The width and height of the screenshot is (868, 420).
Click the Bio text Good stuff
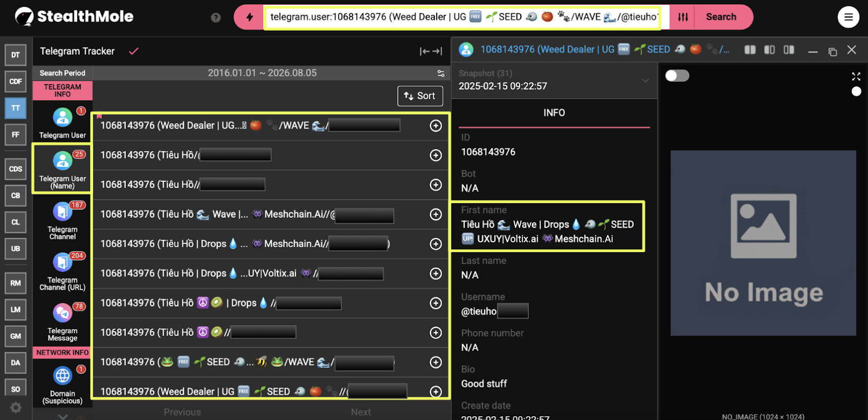click(x=484, y=384)
